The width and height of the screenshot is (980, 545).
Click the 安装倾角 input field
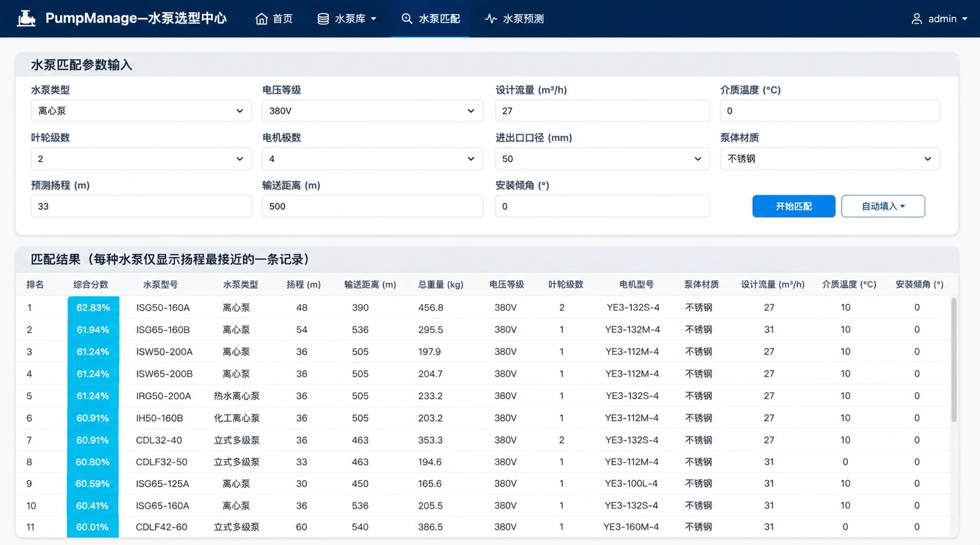point(602,206)
